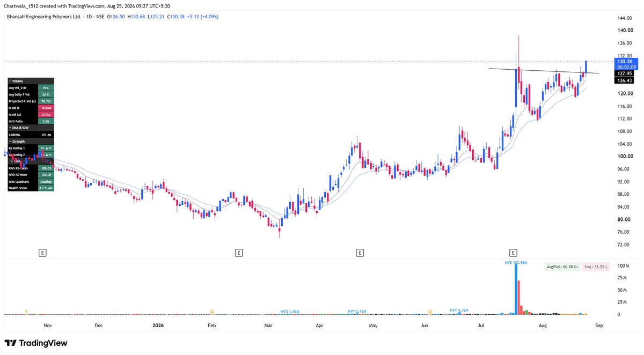Click the 126.43 black price label

coord(625,80)
